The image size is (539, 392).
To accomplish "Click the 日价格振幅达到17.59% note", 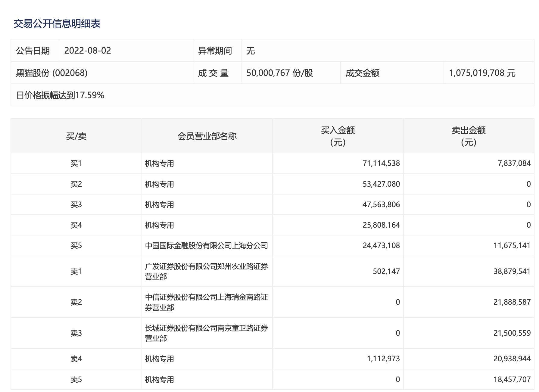I will pos(60,95).
